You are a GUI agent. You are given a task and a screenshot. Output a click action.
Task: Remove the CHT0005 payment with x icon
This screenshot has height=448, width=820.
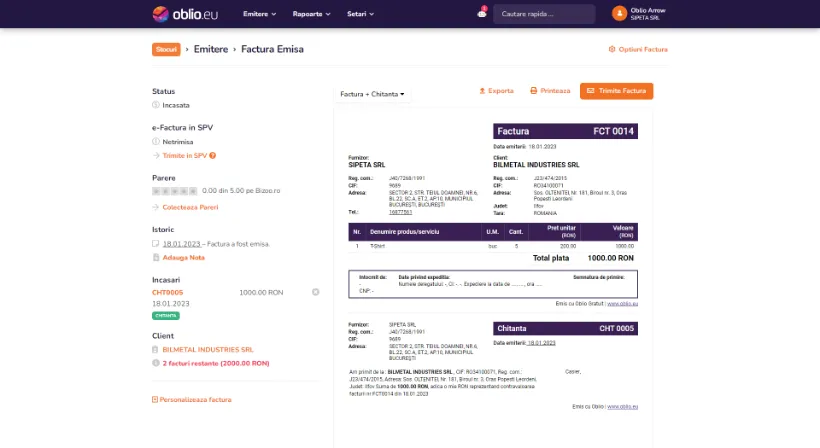[315, 292]
